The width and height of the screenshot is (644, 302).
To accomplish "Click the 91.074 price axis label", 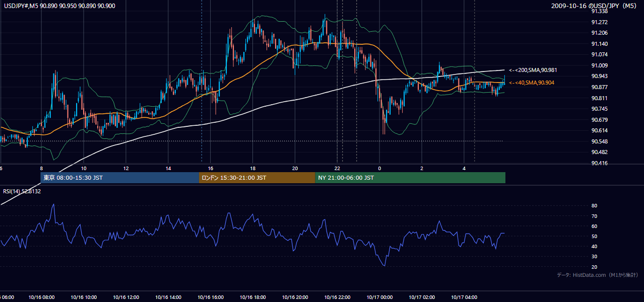I will point(599,54).
